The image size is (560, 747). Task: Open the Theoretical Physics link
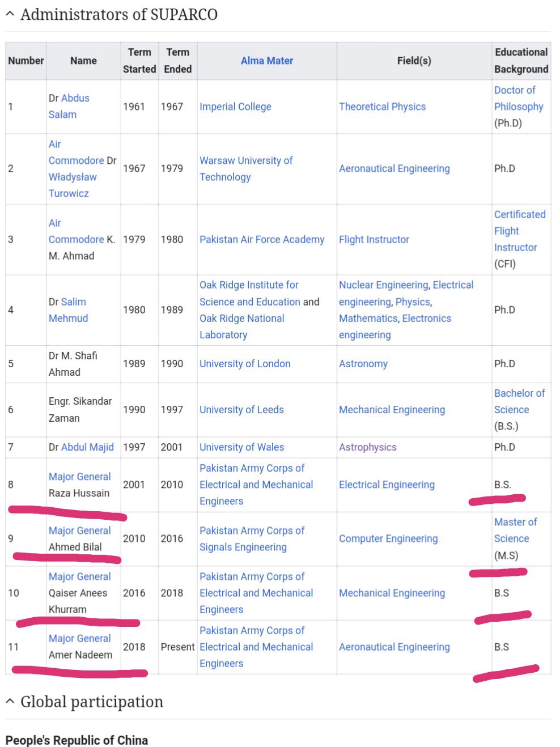pyautogui.click(x=383, y=107)
